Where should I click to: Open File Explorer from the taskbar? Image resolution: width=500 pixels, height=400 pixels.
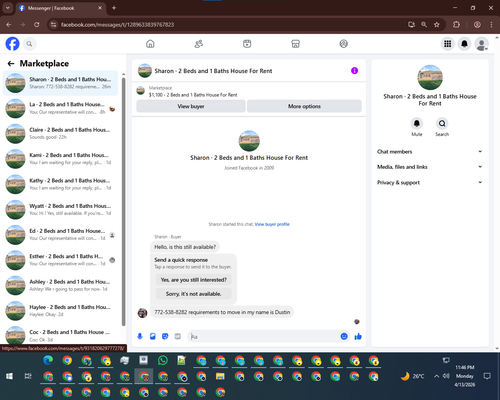pos(220,376)
